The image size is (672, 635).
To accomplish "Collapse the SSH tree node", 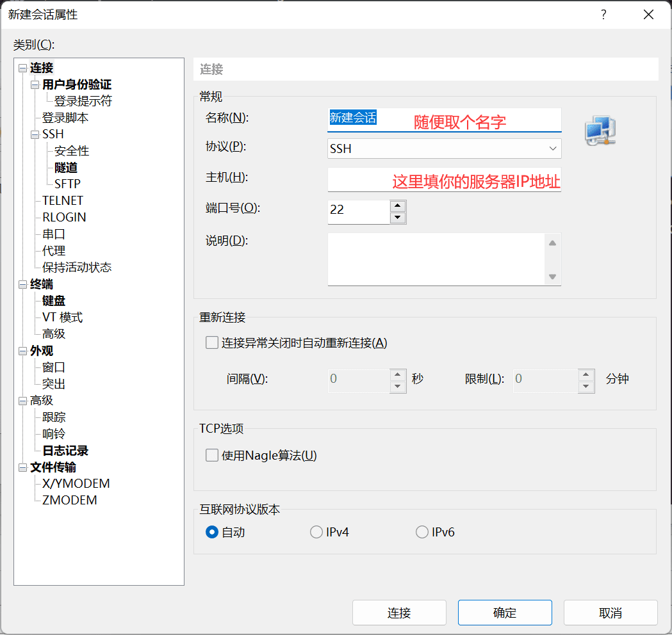I will pos(35,134).
